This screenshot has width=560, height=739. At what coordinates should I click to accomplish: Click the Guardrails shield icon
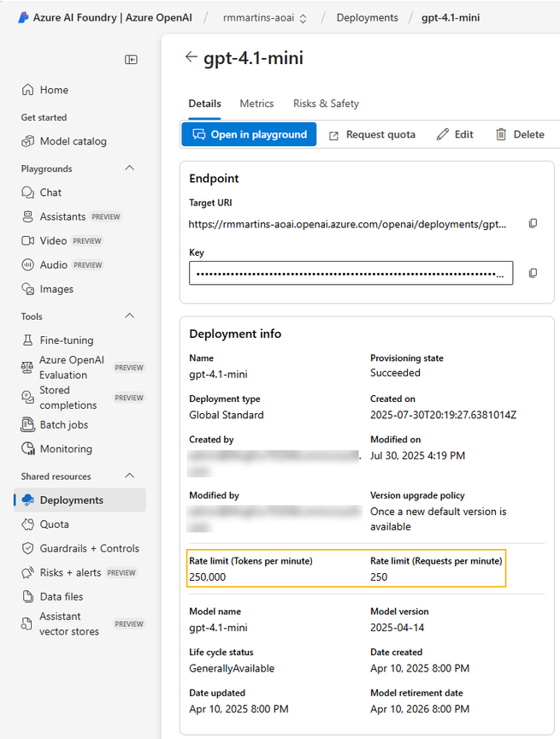click(28, 548)
